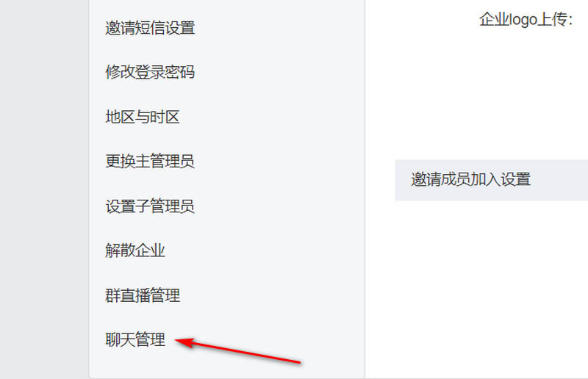Click empty sidebar space right of 解散企业
The image size is (588, 379).
tap(262, 250)
